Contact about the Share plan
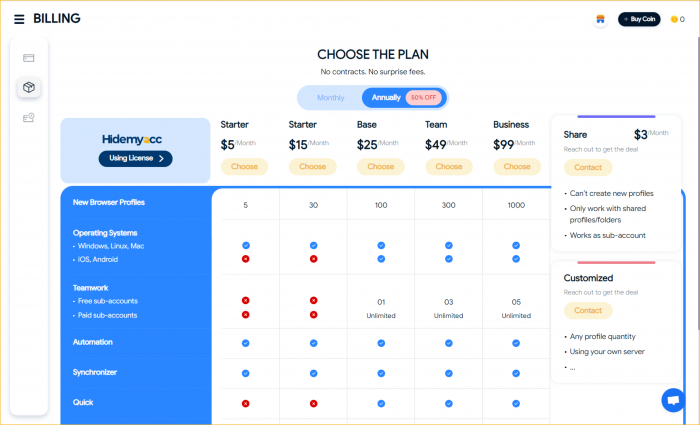The image size is (700, 425). pos(588,167)
